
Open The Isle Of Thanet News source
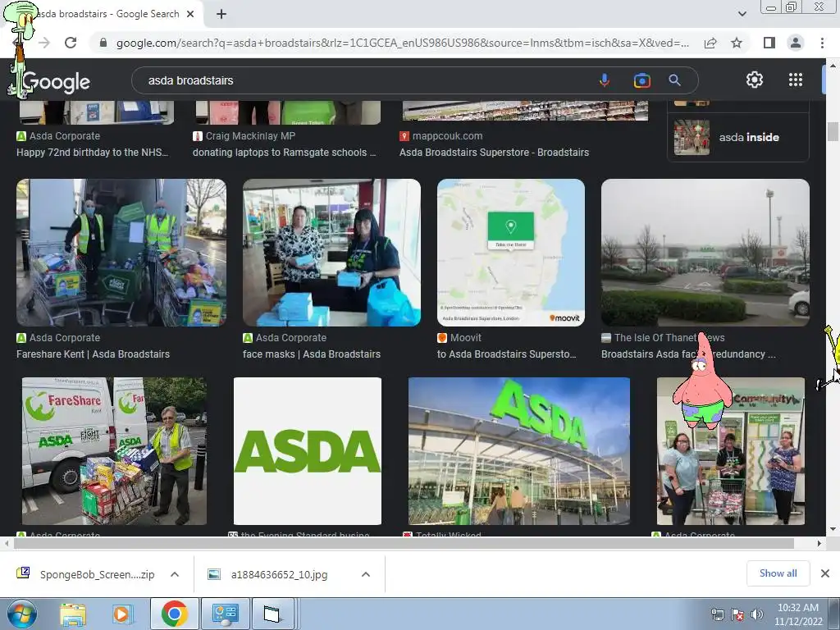[663, 337]
